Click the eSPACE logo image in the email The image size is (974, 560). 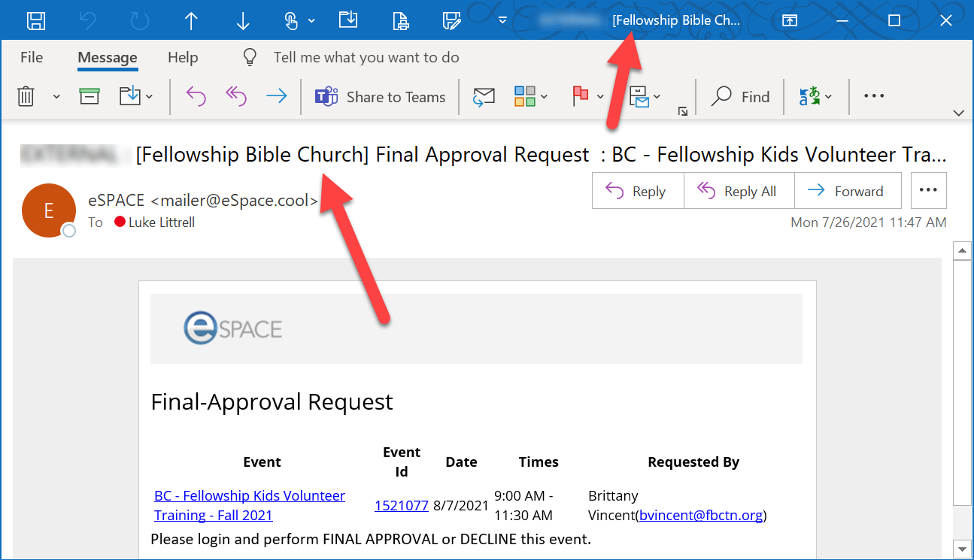coord(233,328)
